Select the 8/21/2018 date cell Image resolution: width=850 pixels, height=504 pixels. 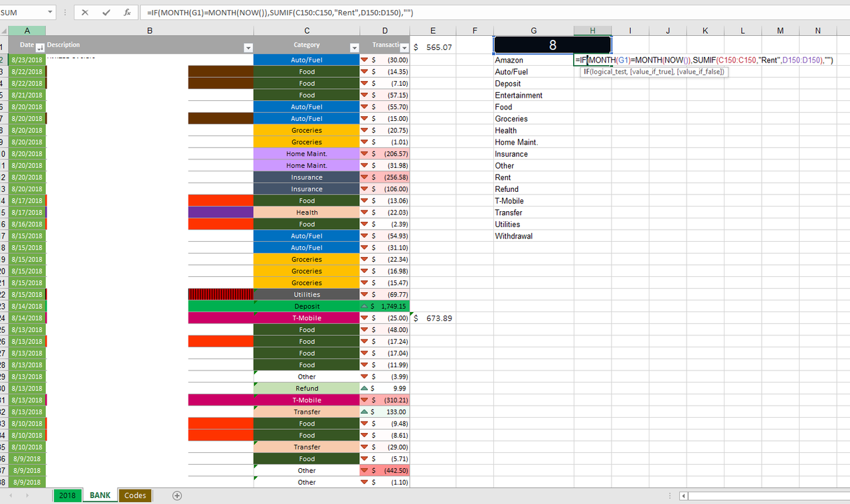27,96
